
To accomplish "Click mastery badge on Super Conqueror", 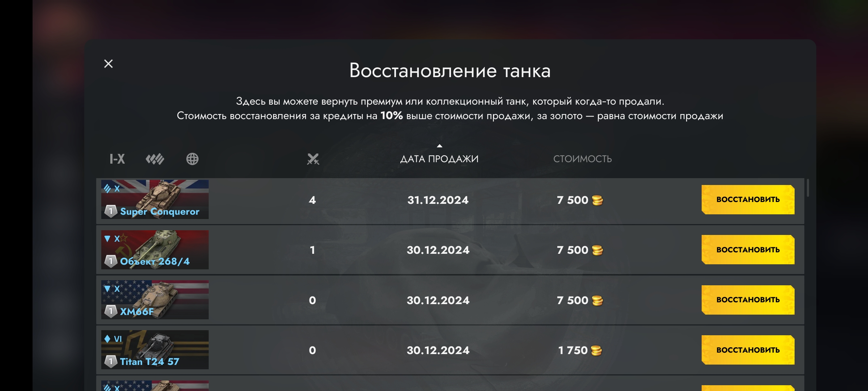I will tap(111, 211).
